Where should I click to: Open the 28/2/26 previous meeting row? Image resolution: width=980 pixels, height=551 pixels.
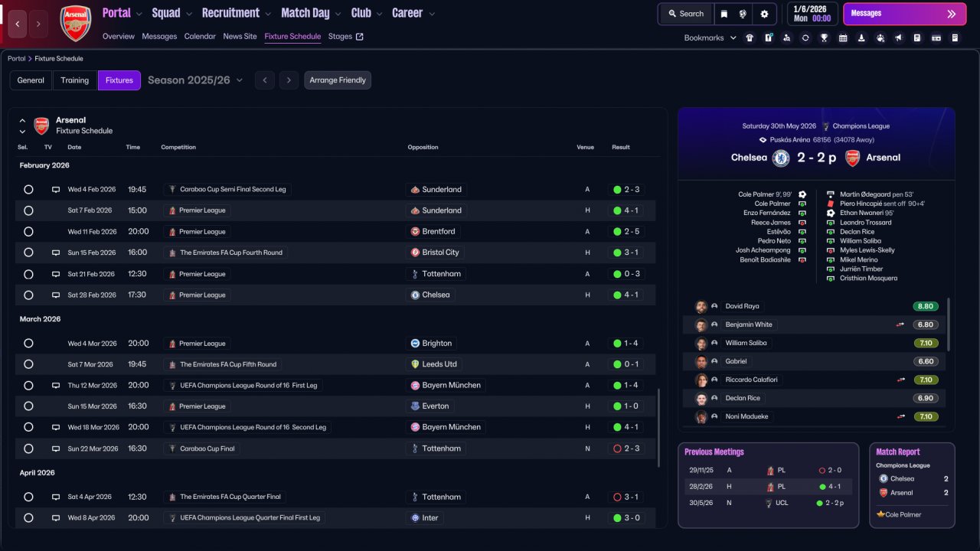click(768, 487)
